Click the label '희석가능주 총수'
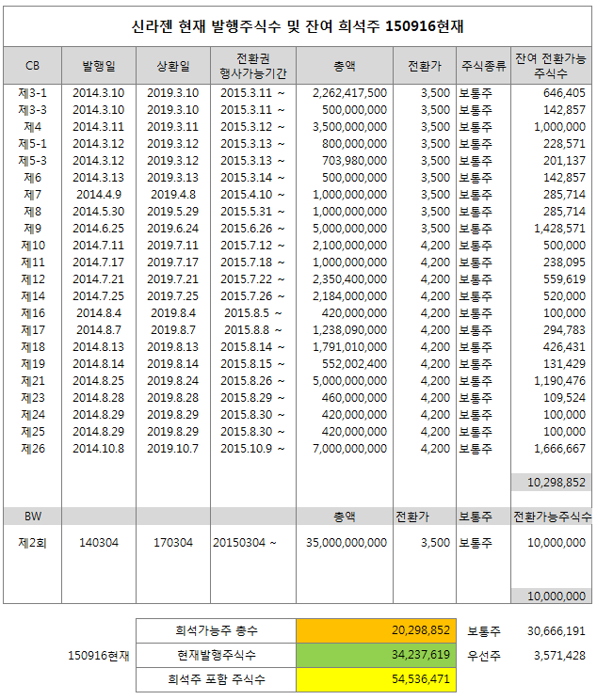 click(x=217, y=630)
